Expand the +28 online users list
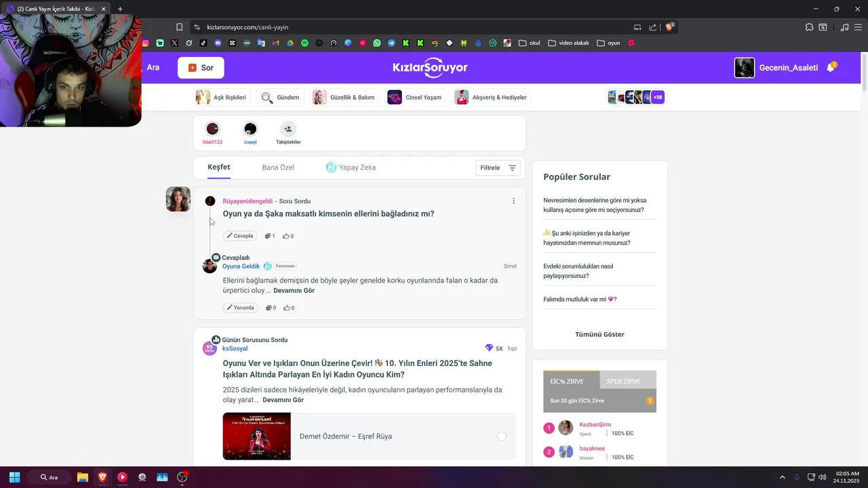The height and width of the screenshot is (488, 868). (658, 98)
